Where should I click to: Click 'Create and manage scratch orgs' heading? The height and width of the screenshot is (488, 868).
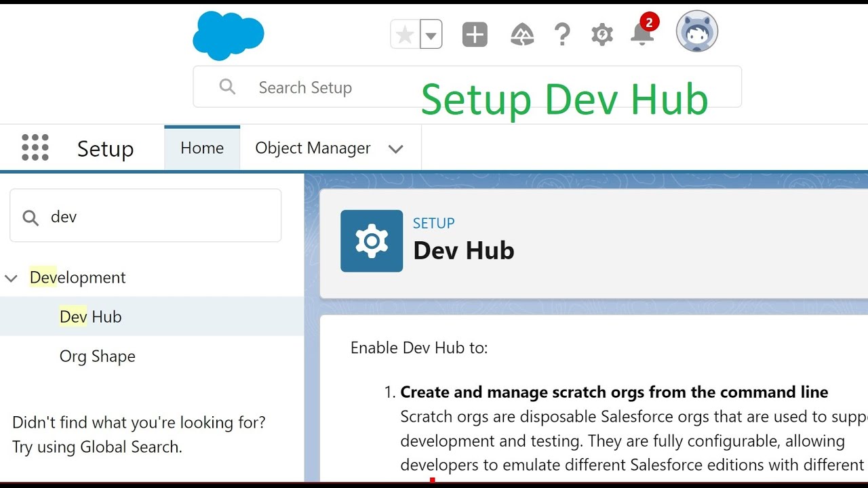[614, 392]
